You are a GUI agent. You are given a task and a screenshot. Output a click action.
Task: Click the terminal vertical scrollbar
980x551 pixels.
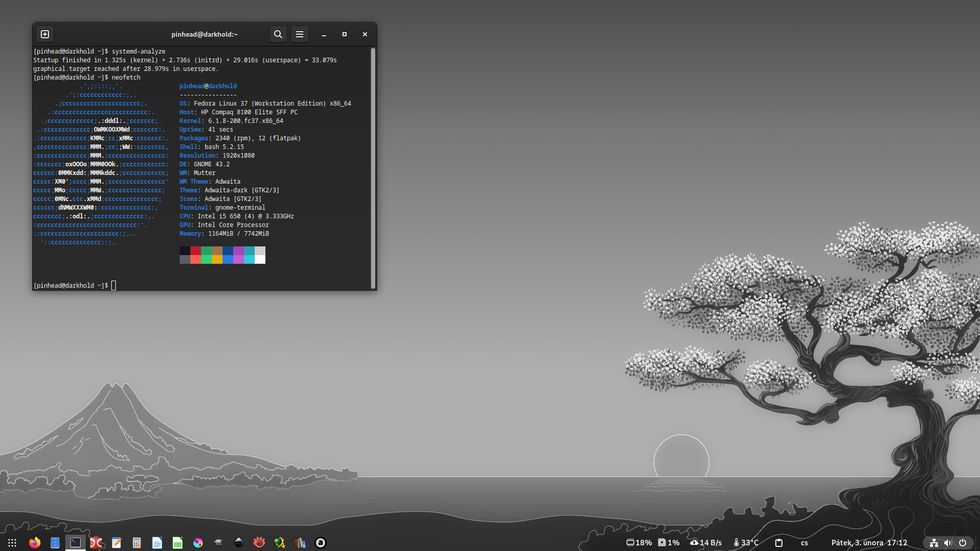[373, 168]
